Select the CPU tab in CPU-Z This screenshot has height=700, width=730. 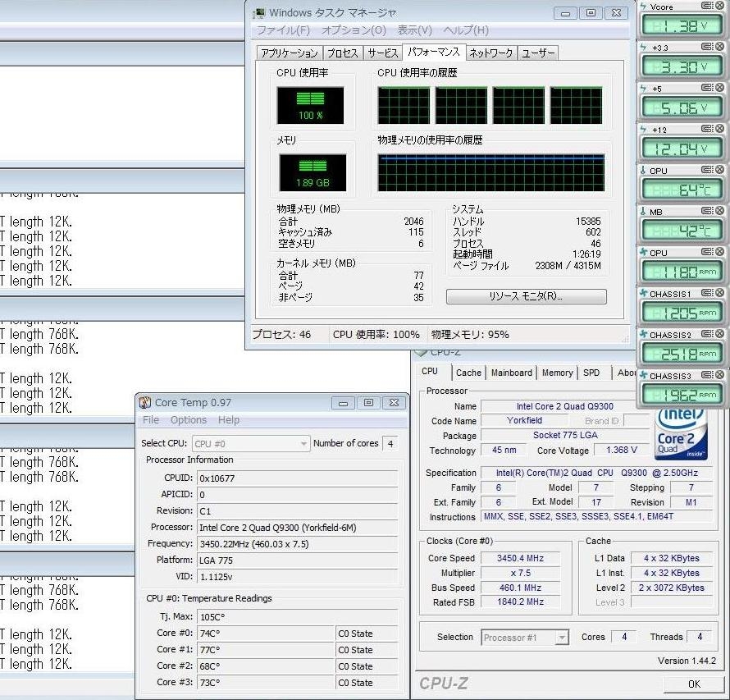[x=430, y=371]
